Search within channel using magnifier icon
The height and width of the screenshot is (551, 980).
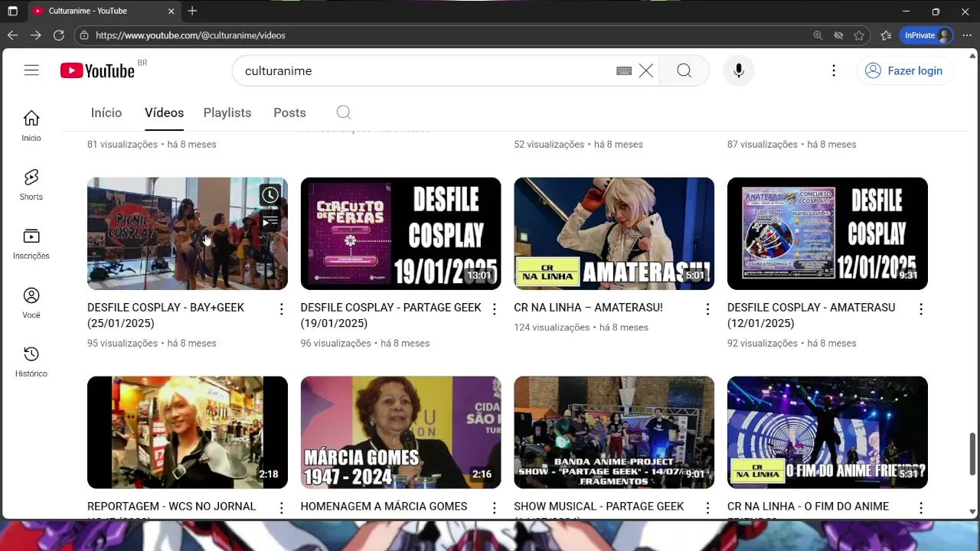[344, 112]
